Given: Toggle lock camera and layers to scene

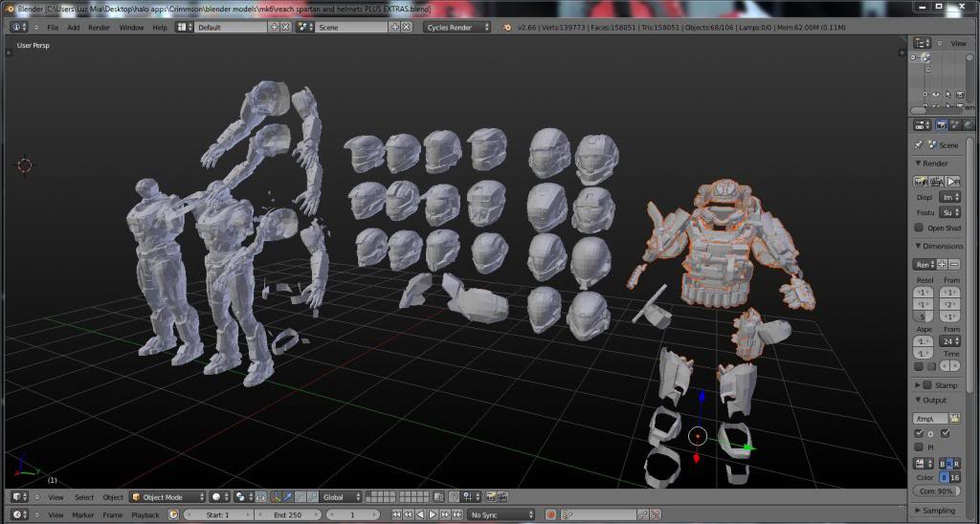Looking at the screenshot, I should coord(438,497).
